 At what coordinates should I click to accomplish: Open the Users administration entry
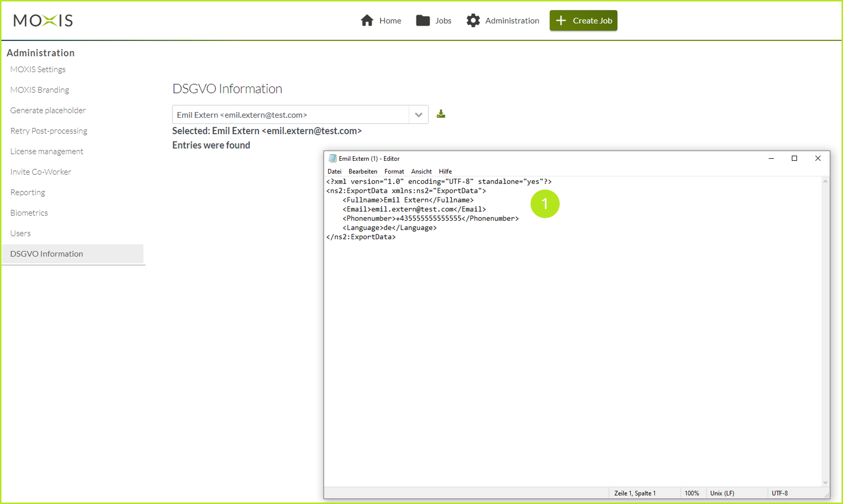[x=20, y=233]
